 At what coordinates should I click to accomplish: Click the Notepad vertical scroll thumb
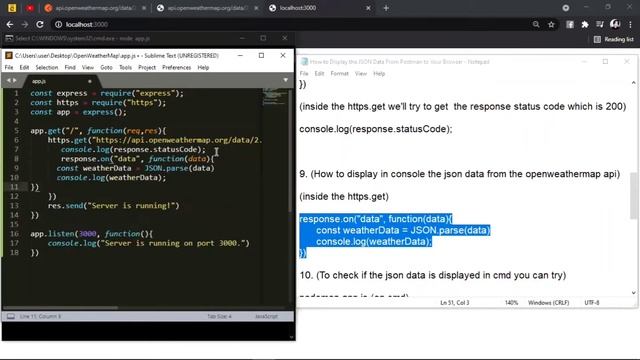tap(633, 196)
